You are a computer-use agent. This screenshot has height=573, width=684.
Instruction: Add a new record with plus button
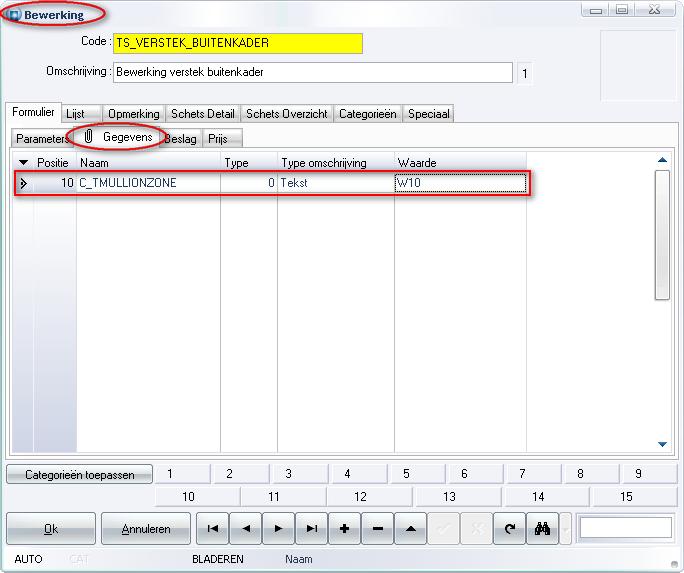coord(344,529)
